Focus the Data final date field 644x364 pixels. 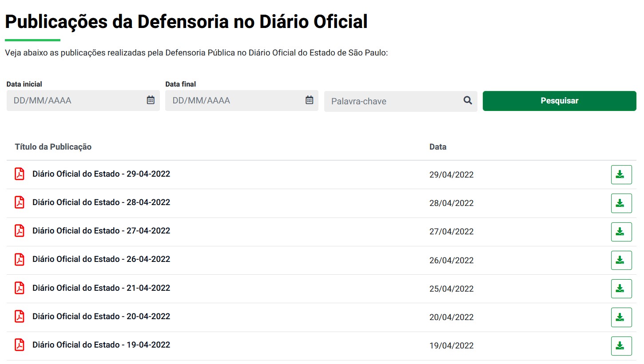click(x=242, y=100)
